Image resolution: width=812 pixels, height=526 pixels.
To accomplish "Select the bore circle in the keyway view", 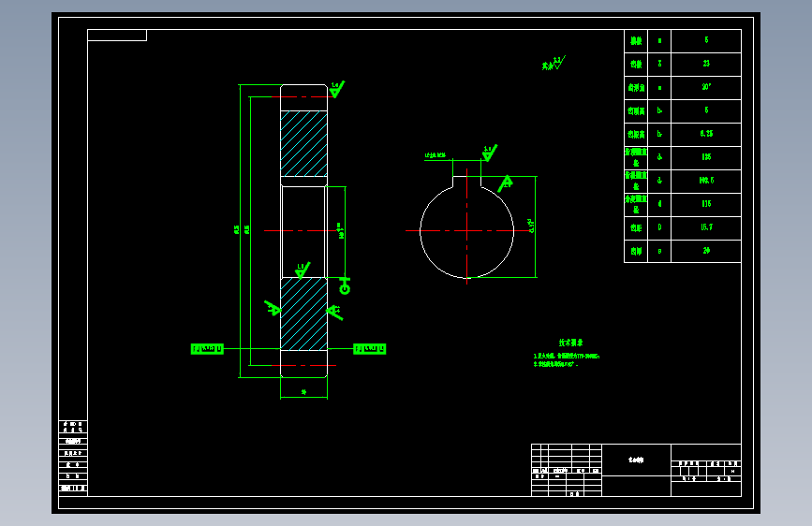I will pyautogui.click(x=466, y=231).
